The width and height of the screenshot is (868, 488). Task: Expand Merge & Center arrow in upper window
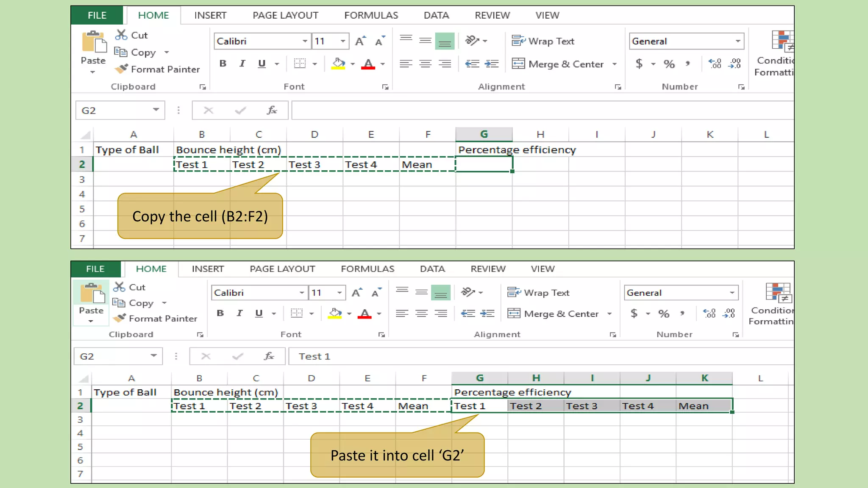point(615,64)
